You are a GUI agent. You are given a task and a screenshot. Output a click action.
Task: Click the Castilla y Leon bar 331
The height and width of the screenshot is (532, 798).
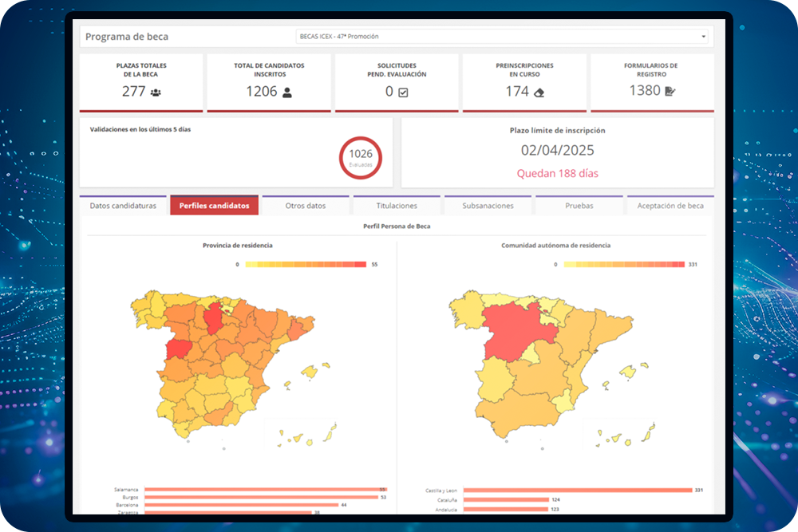(x=578, y=491)
